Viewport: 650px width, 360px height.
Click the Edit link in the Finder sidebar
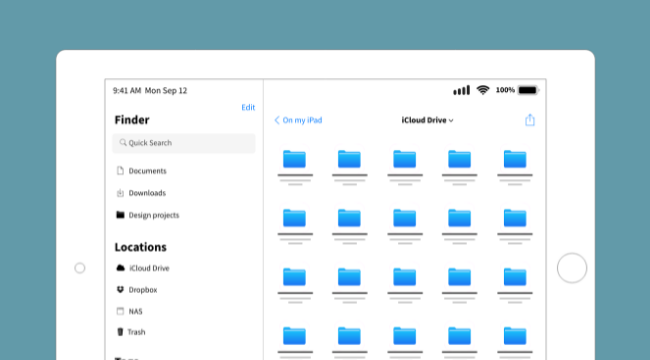[248, 107]
